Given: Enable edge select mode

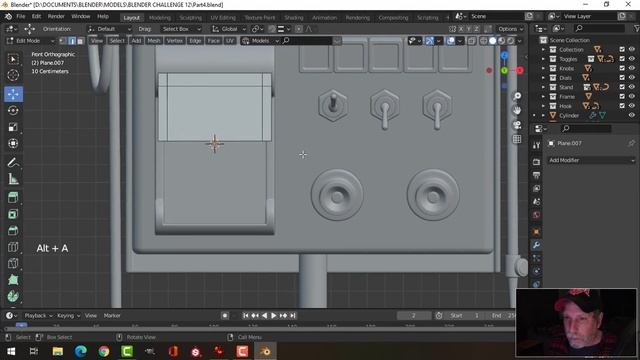Looking at the screenshot, I should click(71, 41).
